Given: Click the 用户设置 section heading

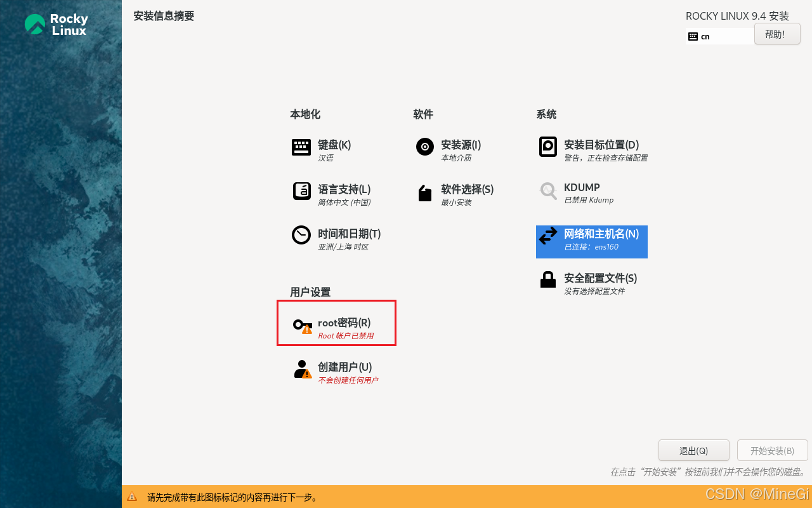Looking at the screenshot, I should point(310,292).
